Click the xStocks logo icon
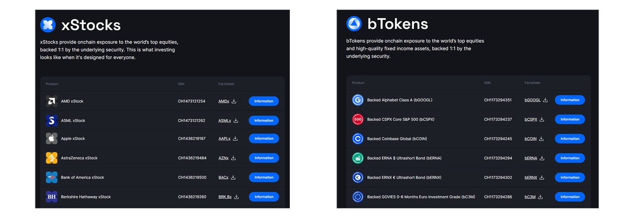Image resolution: width=644 pixels, height=218 pixels. [x=48, y=25]
